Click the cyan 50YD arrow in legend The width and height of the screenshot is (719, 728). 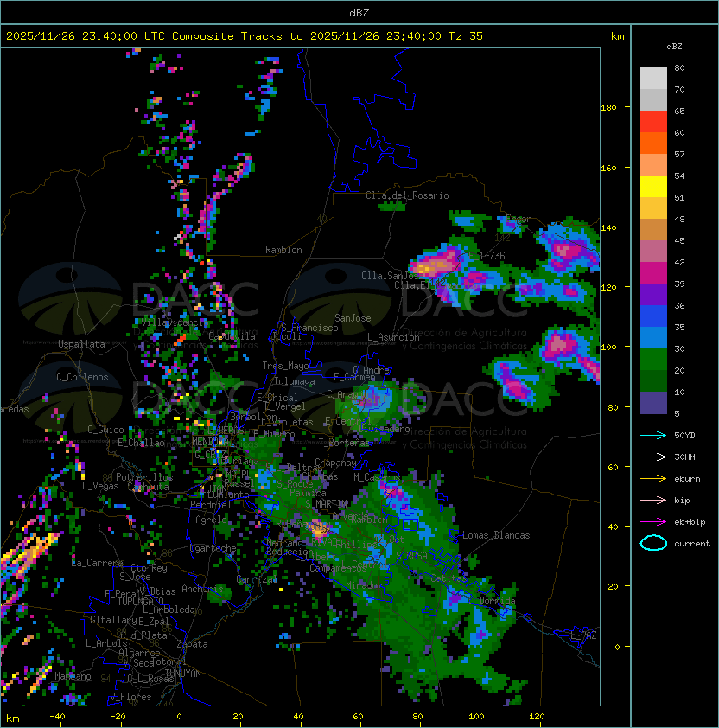coord(653,436)
